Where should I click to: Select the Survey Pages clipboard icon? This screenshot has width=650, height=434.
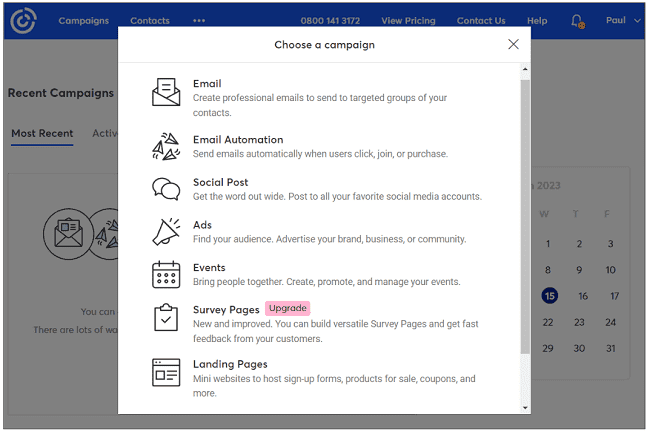(x=166, y=317)
